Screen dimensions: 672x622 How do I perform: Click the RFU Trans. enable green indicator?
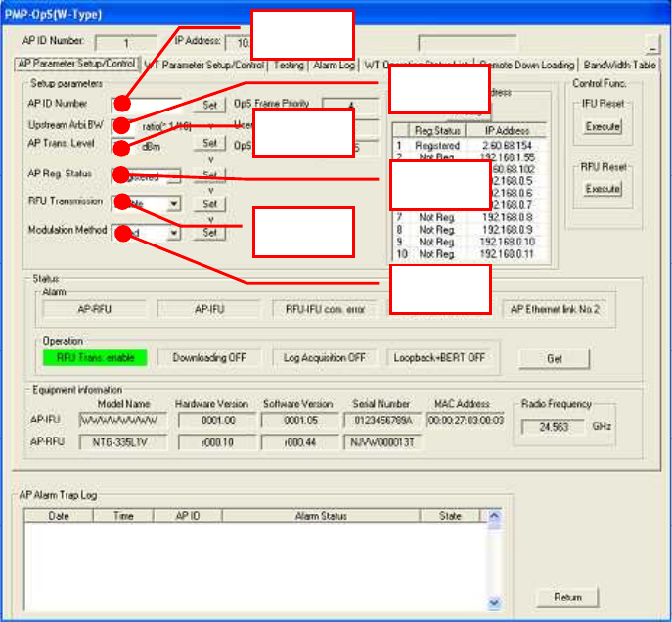click(x=95, y=357)
